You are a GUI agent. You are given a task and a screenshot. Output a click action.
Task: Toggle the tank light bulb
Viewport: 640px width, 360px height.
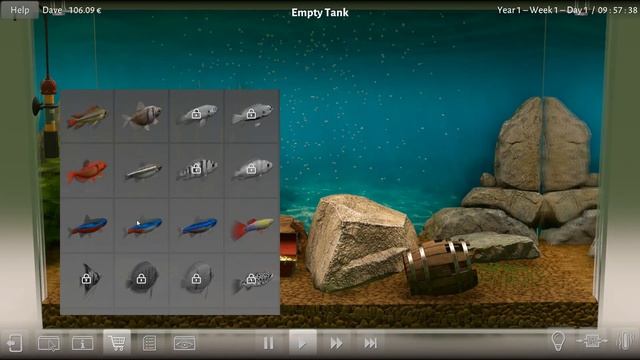[558, 340]
